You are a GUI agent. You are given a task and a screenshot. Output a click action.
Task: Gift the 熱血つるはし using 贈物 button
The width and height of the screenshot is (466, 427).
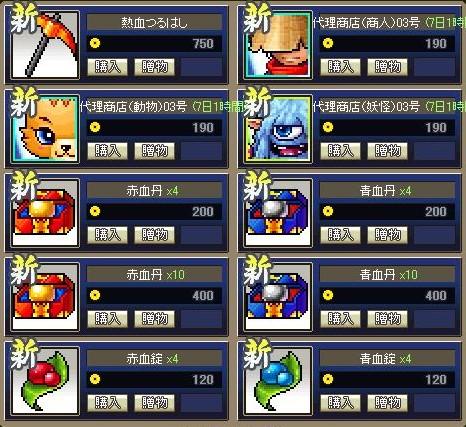pos(154,67)
